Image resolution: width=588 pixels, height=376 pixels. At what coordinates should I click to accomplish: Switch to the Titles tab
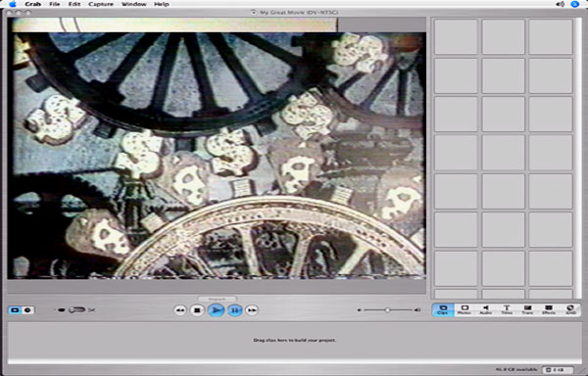click(x=507, y=310)
